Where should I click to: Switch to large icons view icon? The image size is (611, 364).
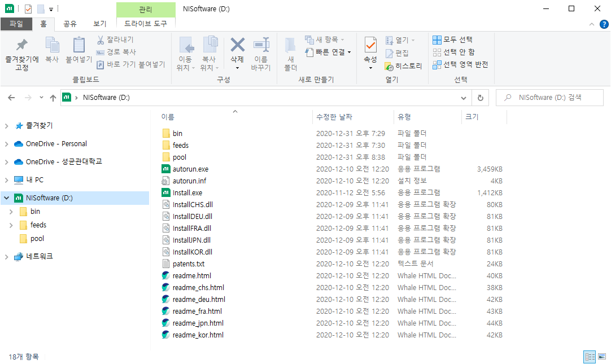[x=602, y=357]
